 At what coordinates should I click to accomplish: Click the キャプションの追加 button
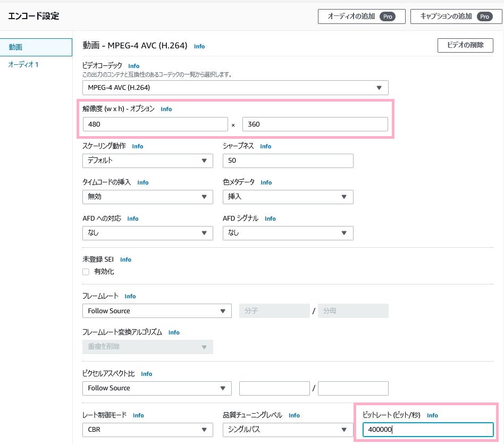457,16
